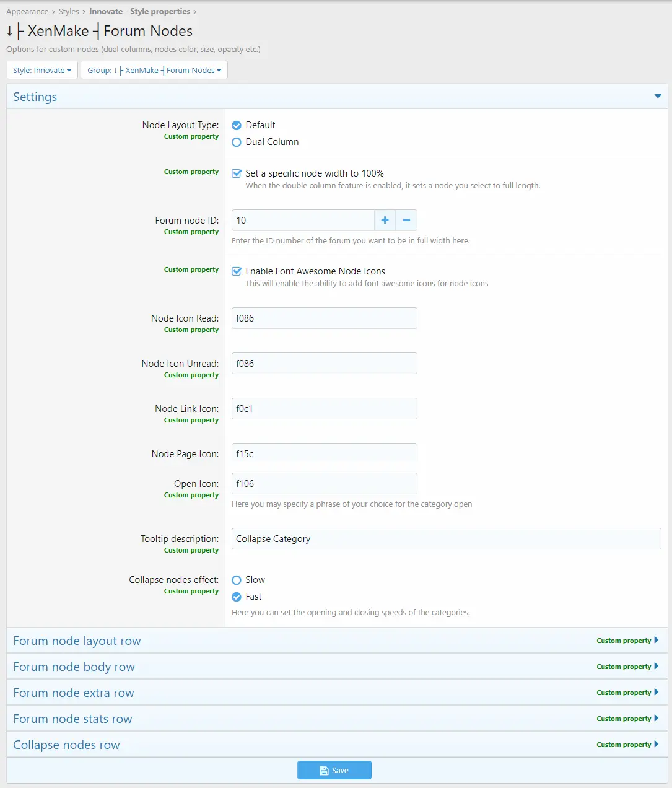
Task: Click Custom property under Open Icon
Action: pyautogui.click(x=191, y=495)
